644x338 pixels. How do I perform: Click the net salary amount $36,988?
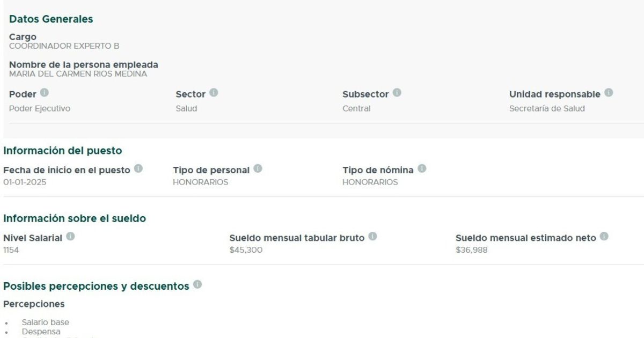coord(471,250)
